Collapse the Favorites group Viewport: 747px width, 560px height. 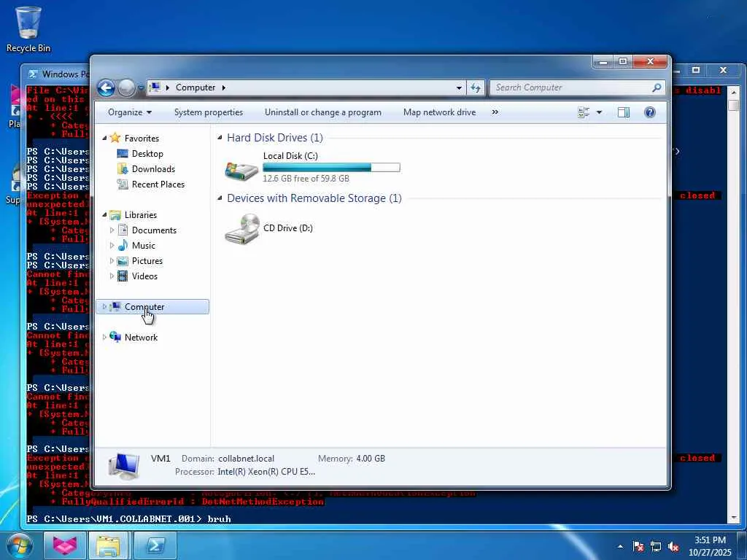pos(104,138)
